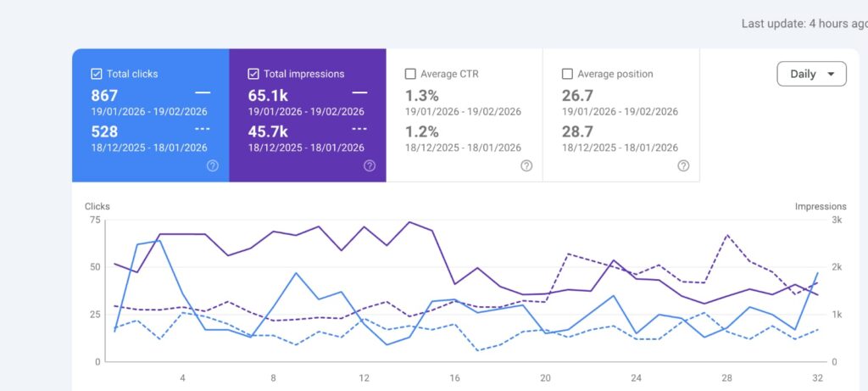868x391 pixels.
Task: Click dashed line legend in Total clicks card
Action: 203,128
